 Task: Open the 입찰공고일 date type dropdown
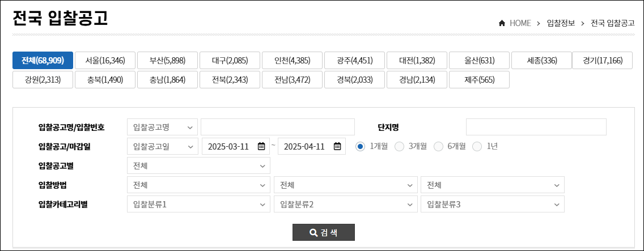point(163,146)
